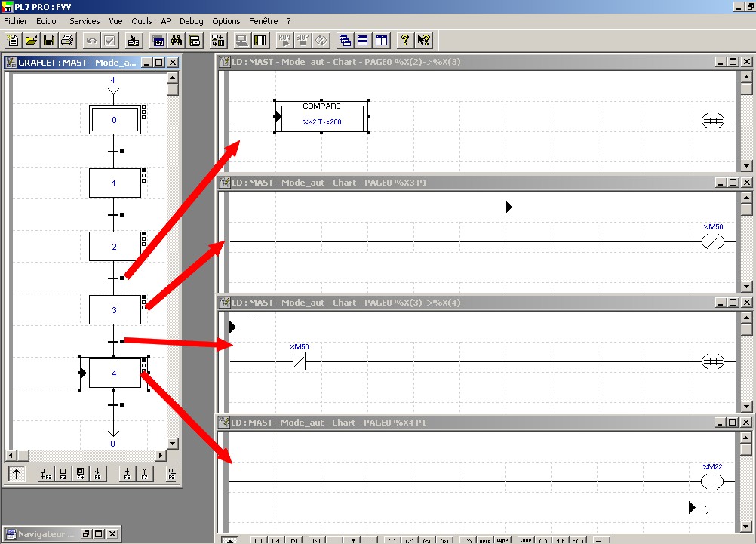Image resolution: width=756 pixels, height=544 pixels.
Task: Open the AP menu
Action: (166, 21)
